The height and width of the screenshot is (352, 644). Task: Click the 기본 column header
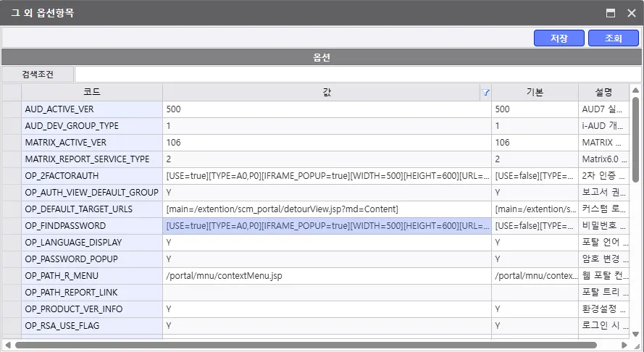[534, 93]
